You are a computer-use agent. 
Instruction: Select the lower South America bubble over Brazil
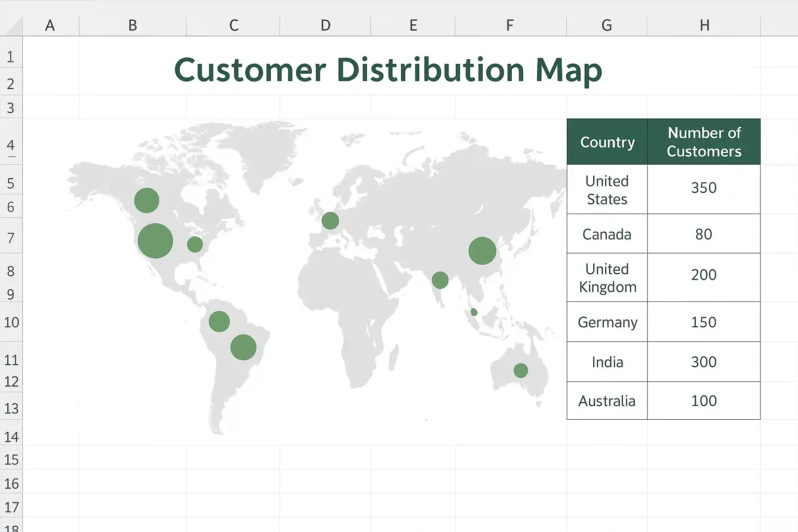pyautogui.click(x=243, y=348)
